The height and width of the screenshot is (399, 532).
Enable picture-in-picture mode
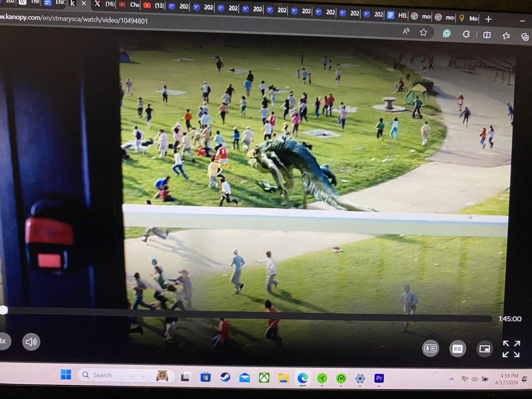click(x=485, y=349)
